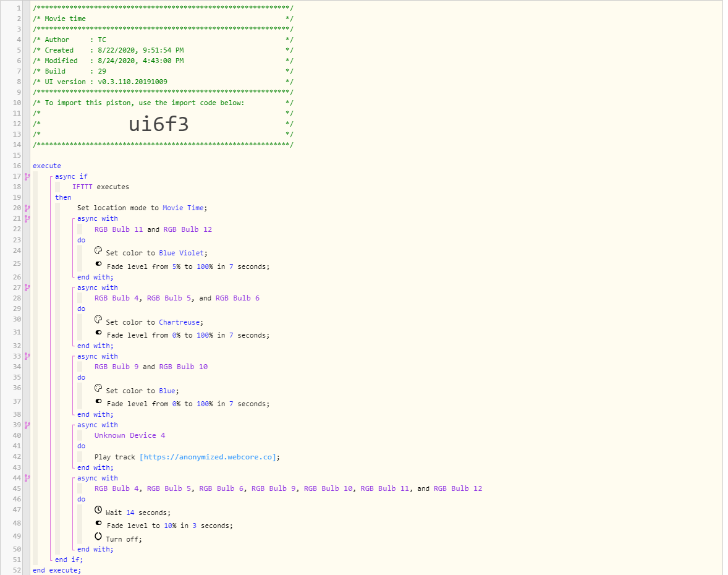This screenshot has width=728, height=575.
Task: Click async branch icon on line 17
Action: [27, 176]
